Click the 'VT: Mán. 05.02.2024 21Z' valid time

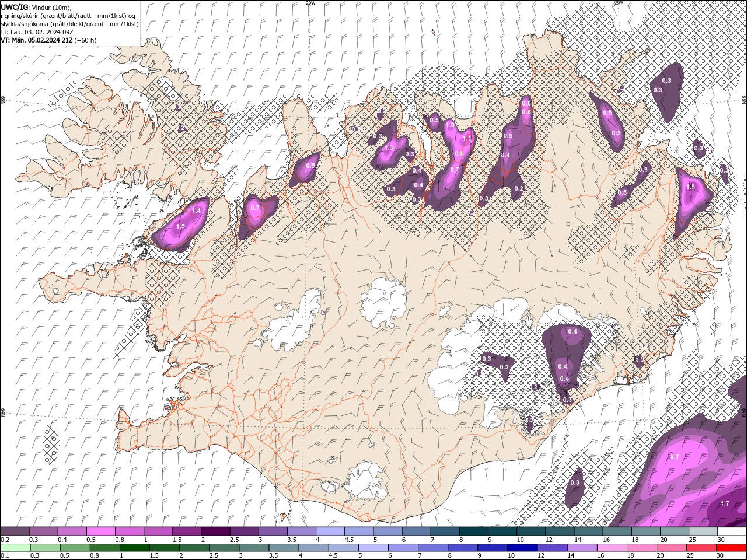37,40
